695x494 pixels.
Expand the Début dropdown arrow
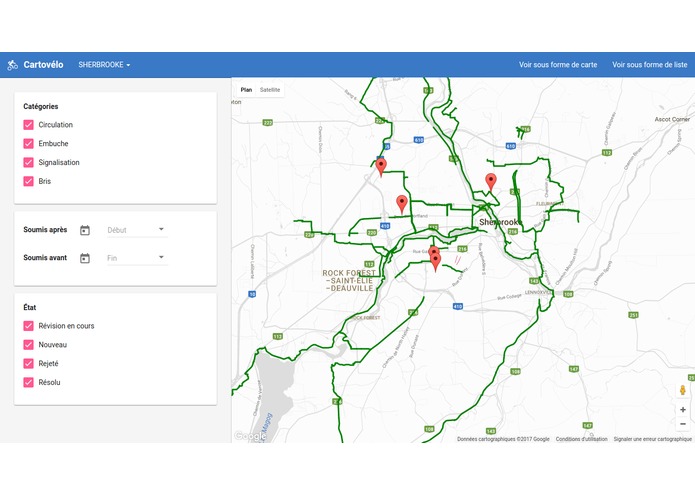(x=161, y=229)
